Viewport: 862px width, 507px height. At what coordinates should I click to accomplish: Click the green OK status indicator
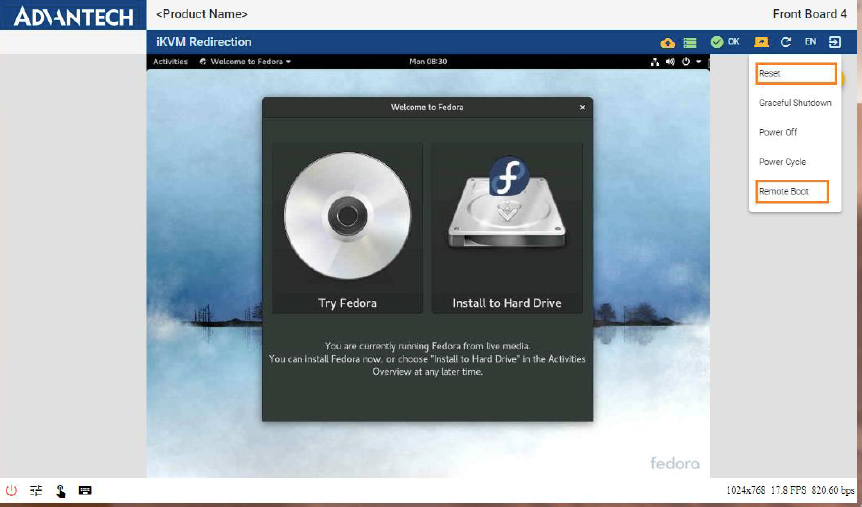pos(725,42)
